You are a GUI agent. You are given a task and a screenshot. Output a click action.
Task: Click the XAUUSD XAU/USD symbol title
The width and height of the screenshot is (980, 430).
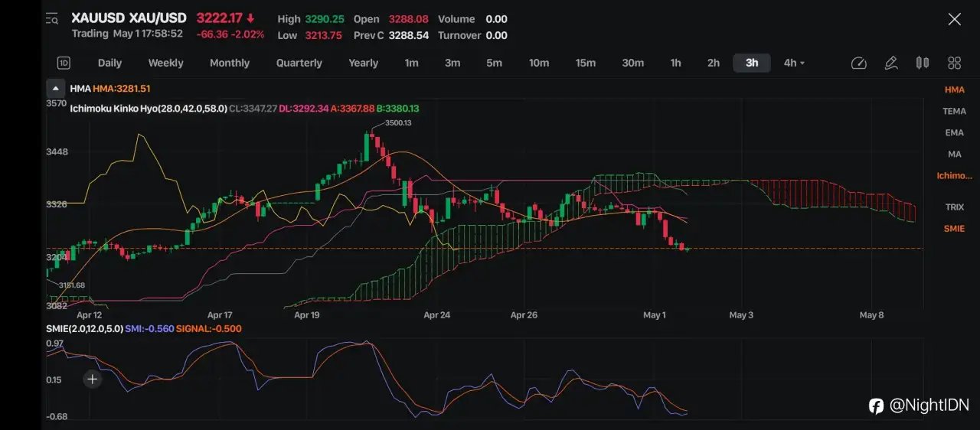pos(128,18)
